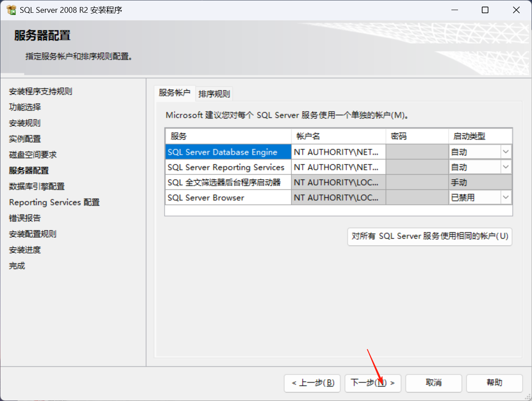Screen dimensions: 532x401
Task: Click account name cell for SQL Server Browser
Action: pos(338,198)
